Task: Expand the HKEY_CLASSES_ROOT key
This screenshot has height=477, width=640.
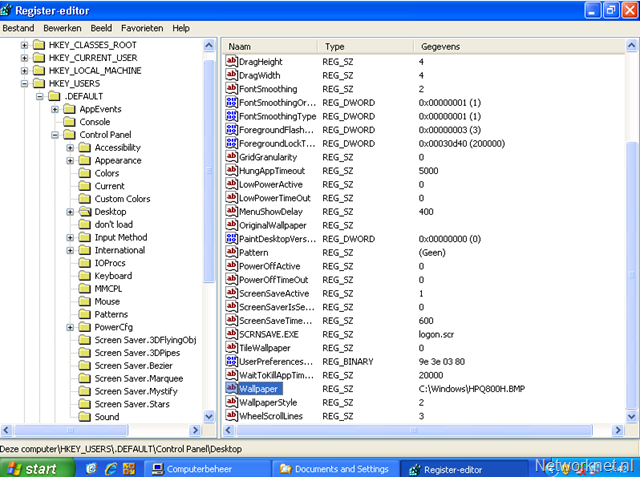Action: coord(24,45)
